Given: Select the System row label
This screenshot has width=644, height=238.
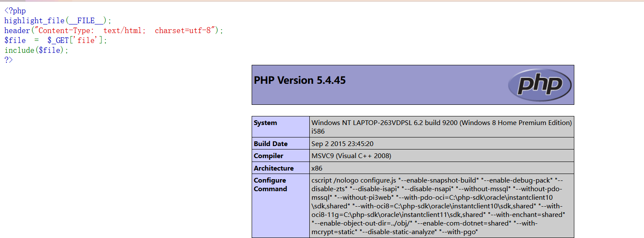Looking at the screenshot, I should coord(265,123).
